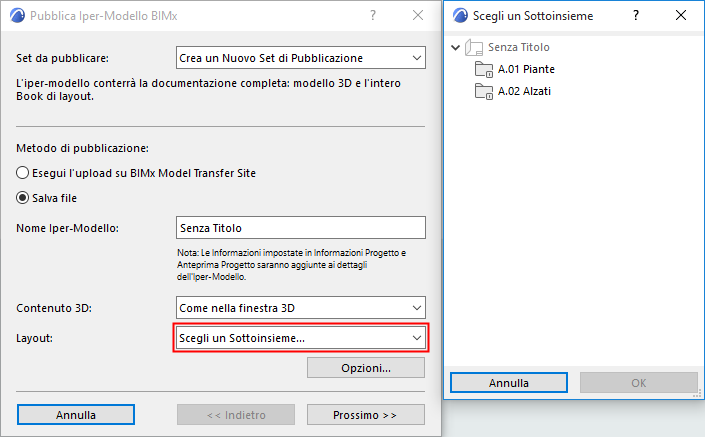The width and height of the screenshot is (705, 437).
Task: Click the Senza Titolo layout book icon
Action: tap(476, 47)
